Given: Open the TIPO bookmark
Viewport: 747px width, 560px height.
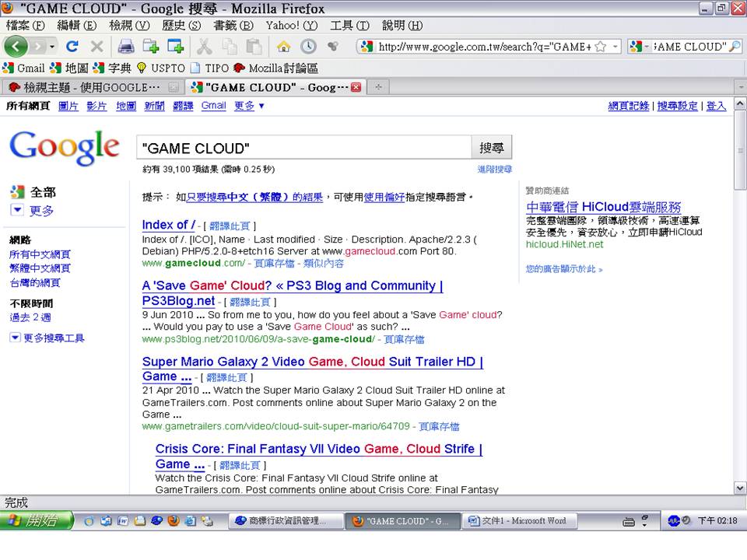Looking at the screenshot, I should click(x=210, y=68).
